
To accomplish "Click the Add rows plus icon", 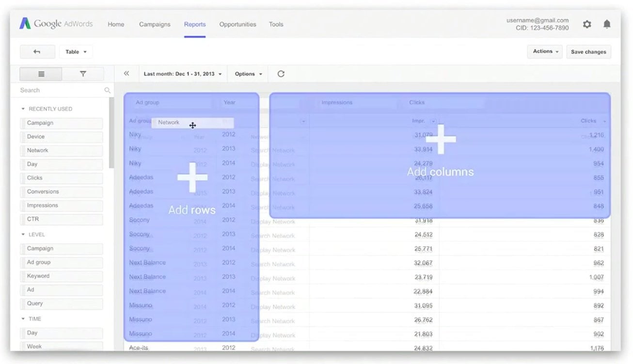I will pos(192,177).
